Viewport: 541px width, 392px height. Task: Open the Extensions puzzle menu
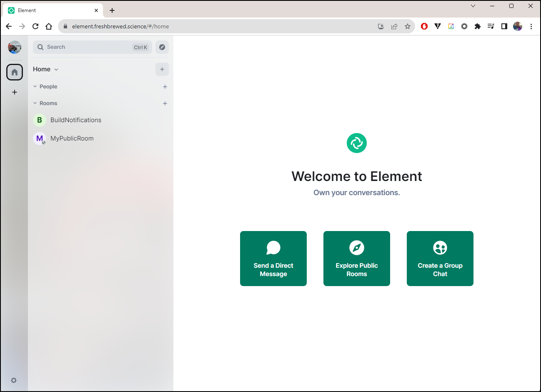(x=478, y=26)
